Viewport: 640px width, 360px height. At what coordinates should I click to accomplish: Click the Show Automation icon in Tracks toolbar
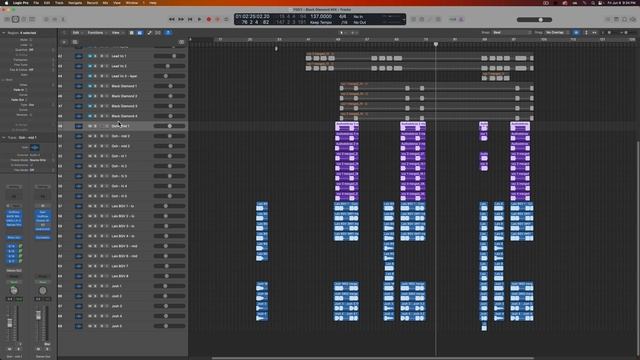coord(149,33)
